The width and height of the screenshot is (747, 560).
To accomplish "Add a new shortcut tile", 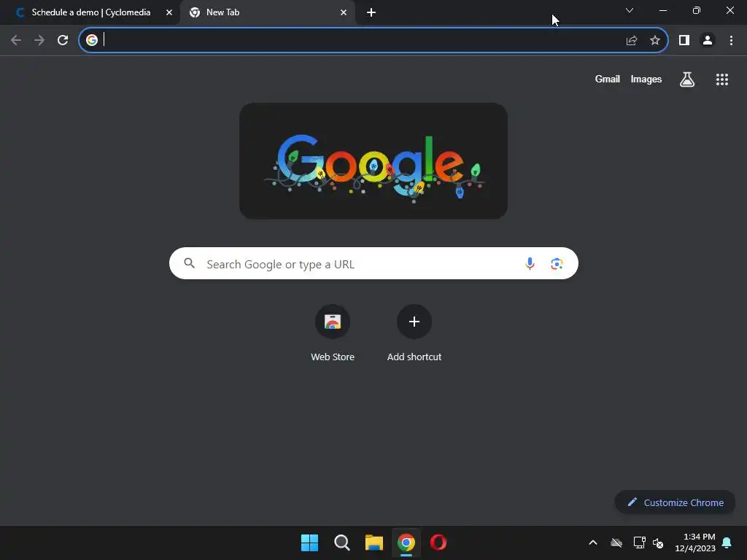I will [414, 333].
